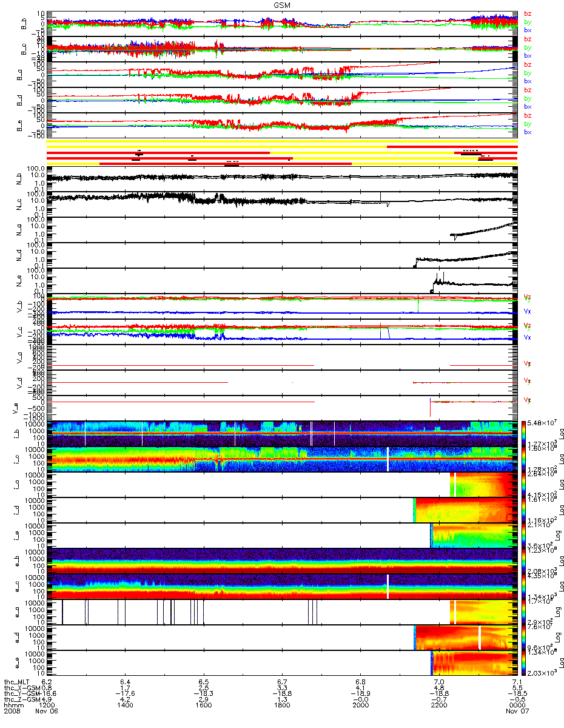564x728 pixels.
Task: Click the thc_MLT row label
Action: [18, 682]
